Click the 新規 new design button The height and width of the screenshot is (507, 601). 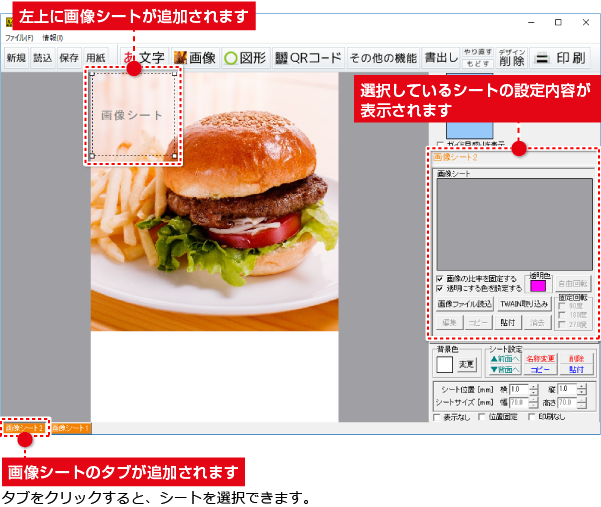point(16,58)
